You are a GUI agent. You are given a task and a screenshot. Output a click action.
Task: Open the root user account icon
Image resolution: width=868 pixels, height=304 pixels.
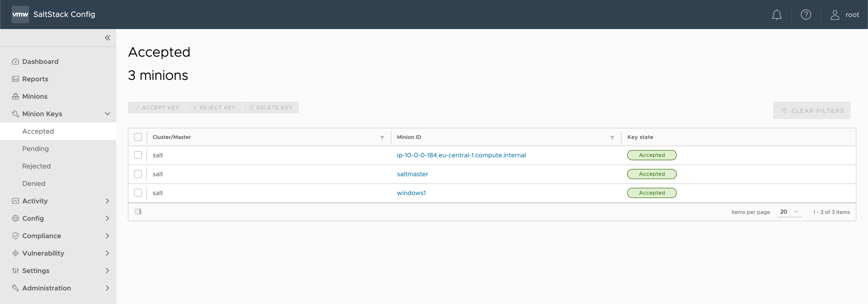[835, 15]
